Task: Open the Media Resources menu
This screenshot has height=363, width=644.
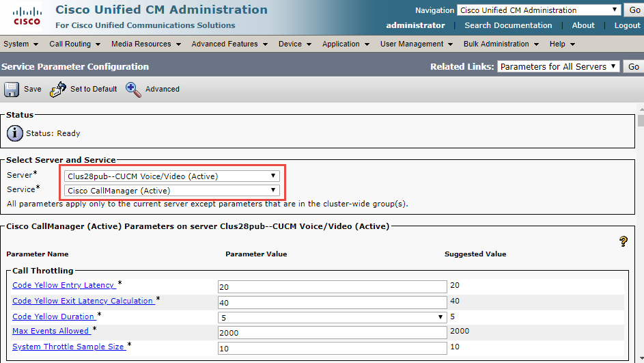Action: pyautogui.click(x=145, y=44)
